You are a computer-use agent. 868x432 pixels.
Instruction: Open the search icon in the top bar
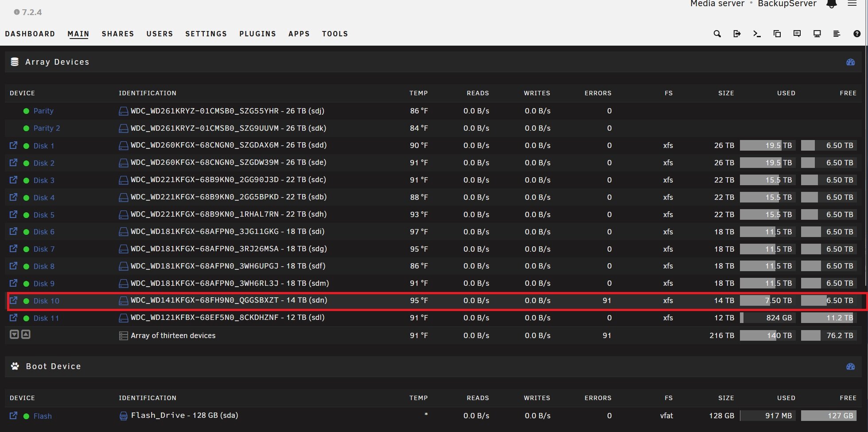(717, 34)
